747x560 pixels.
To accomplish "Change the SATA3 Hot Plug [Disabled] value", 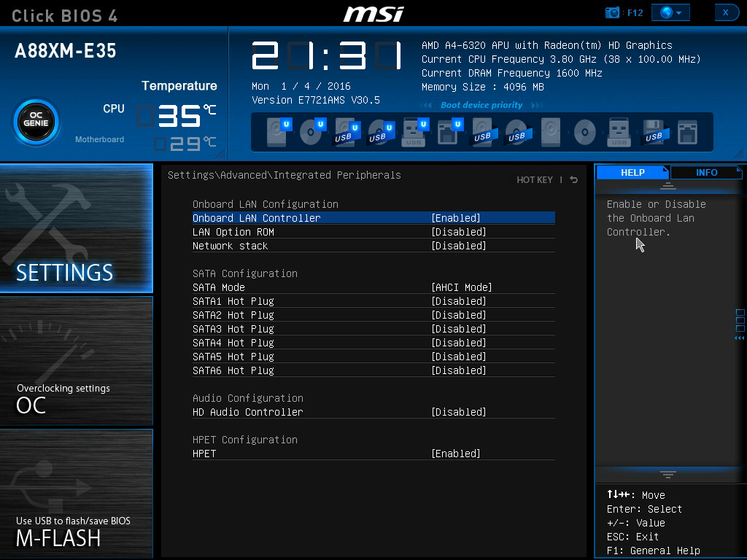I will [x=459, y=329].
